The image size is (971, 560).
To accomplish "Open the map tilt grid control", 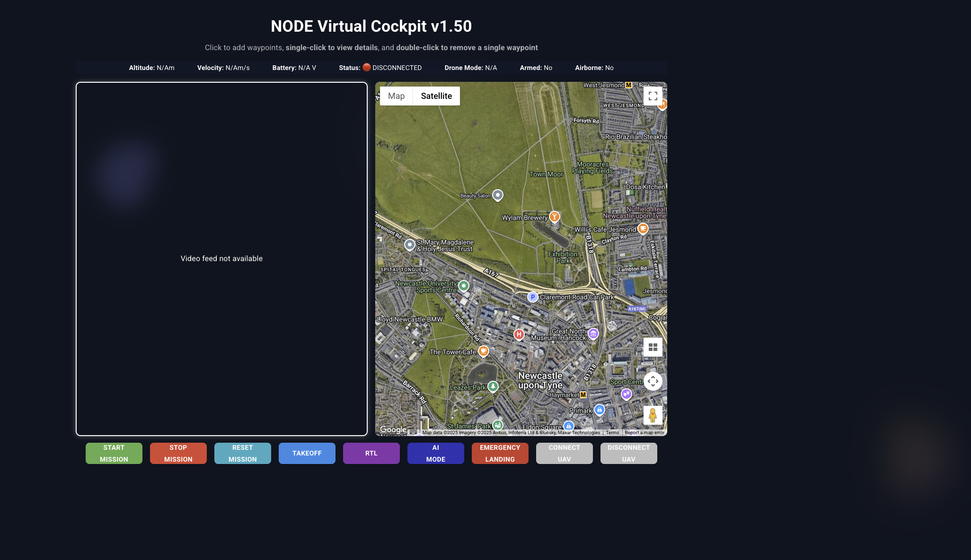I will coord(653,347).
